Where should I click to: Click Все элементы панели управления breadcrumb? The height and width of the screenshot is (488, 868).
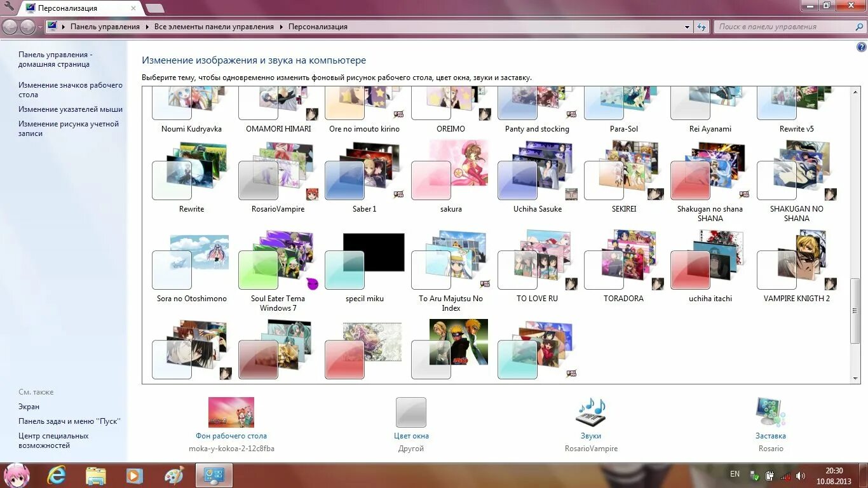pyautogui.click(x=214, y=27)
